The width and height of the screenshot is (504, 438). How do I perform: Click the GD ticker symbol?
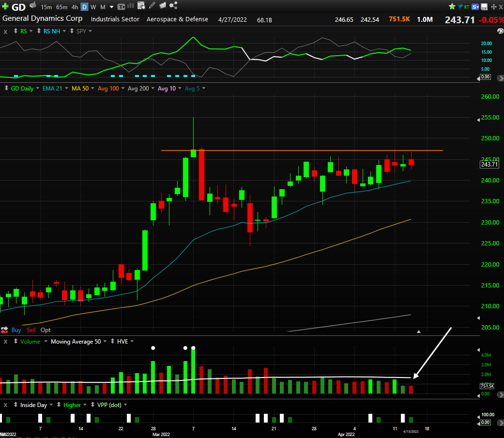point(18,7)
